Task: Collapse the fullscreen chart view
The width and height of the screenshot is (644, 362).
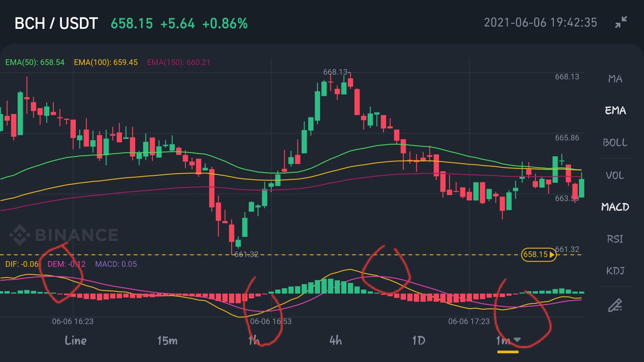Action: coord(621,22)
